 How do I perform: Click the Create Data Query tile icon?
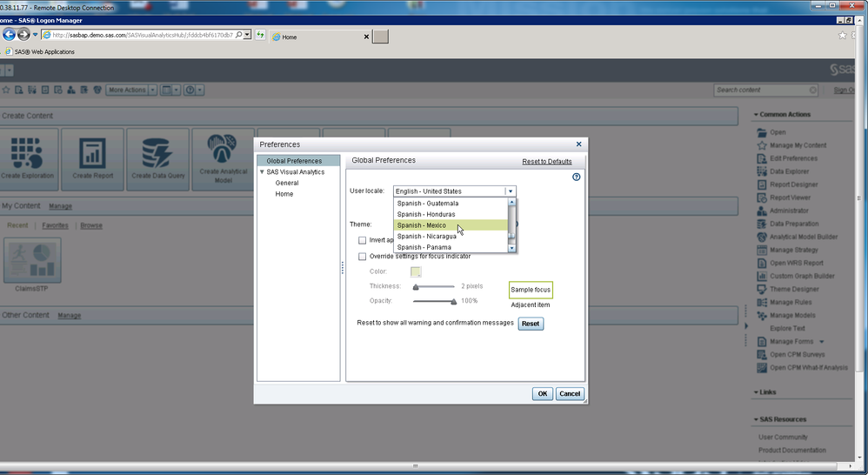[x=157, y=153]
